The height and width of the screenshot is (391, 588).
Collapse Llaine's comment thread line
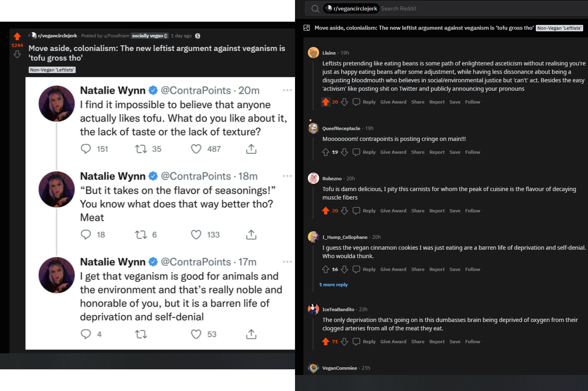313,85
